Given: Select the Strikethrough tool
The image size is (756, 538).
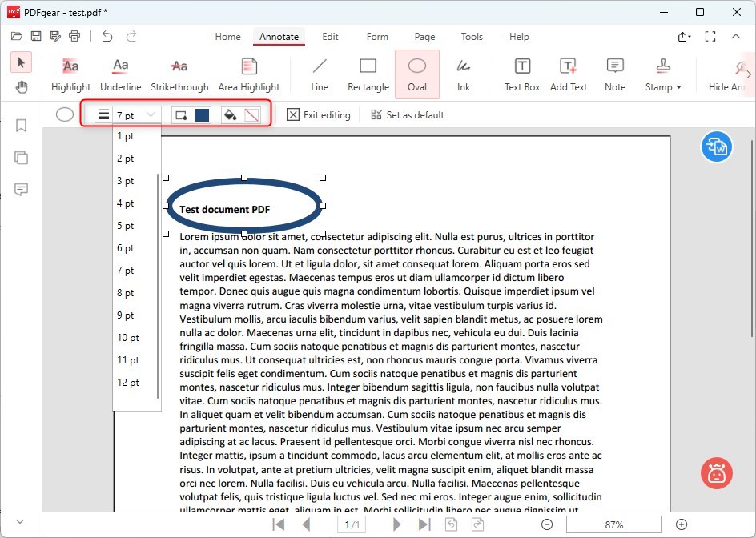Looking at the screenshot, I should pos(178,71).
